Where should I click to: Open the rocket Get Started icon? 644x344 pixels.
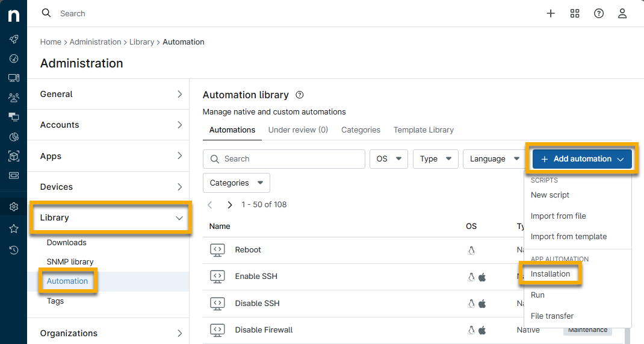click(13, 39)
